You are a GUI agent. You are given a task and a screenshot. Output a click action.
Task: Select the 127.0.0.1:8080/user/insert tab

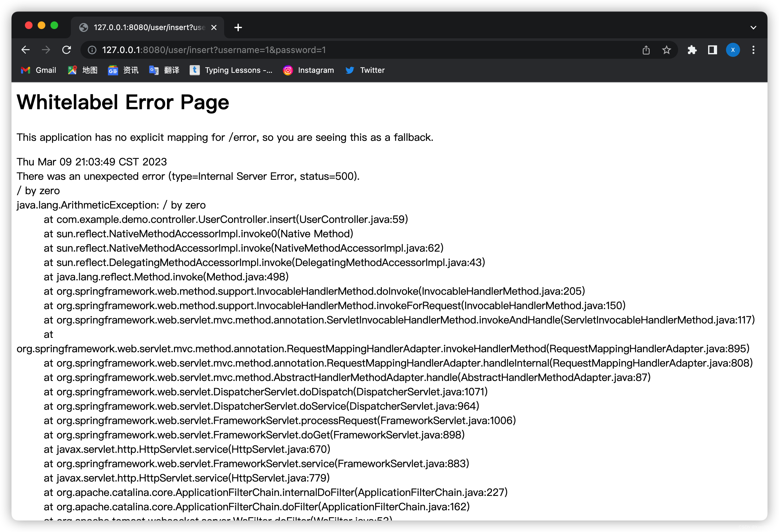(147, 27)
